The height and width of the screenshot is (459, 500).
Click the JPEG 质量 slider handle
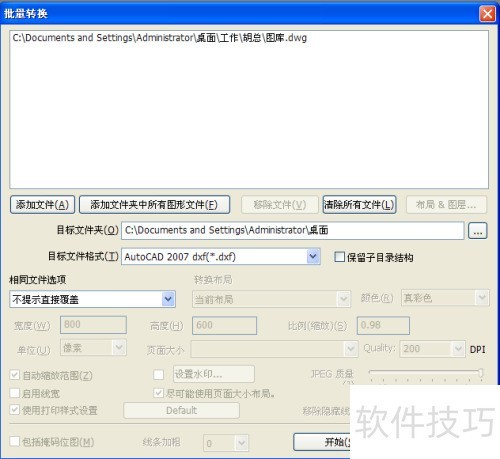point(481,372)
